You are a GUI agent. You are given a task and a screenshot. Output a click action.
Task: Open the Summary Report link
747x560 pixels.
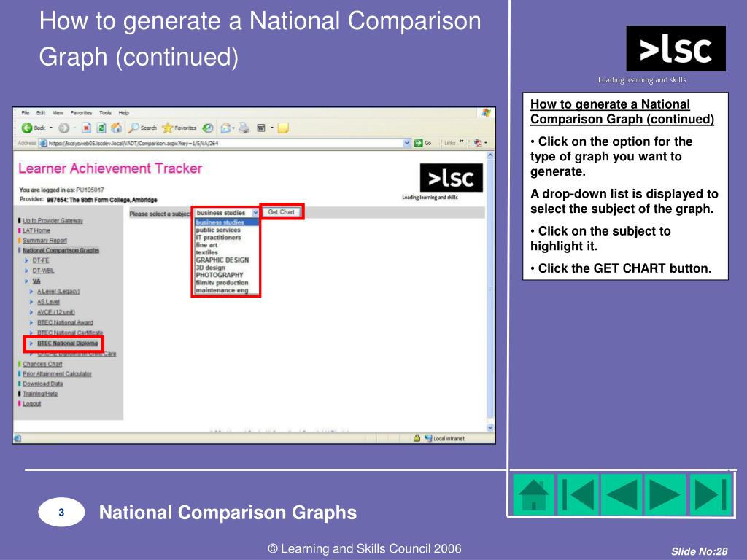point(44,241)
